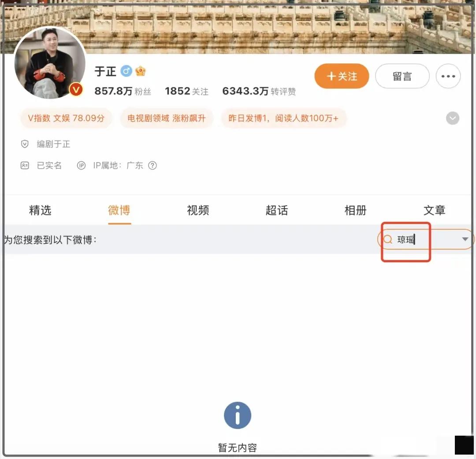
Task: Click the 昨日发博1，阅读人数100万+ tag
Action: click(x=283, y=118)
